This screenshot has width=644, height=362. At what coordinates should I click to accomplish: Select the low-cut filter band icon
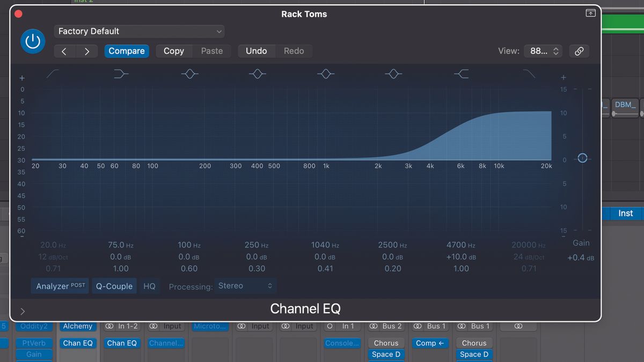click(52, 74)
